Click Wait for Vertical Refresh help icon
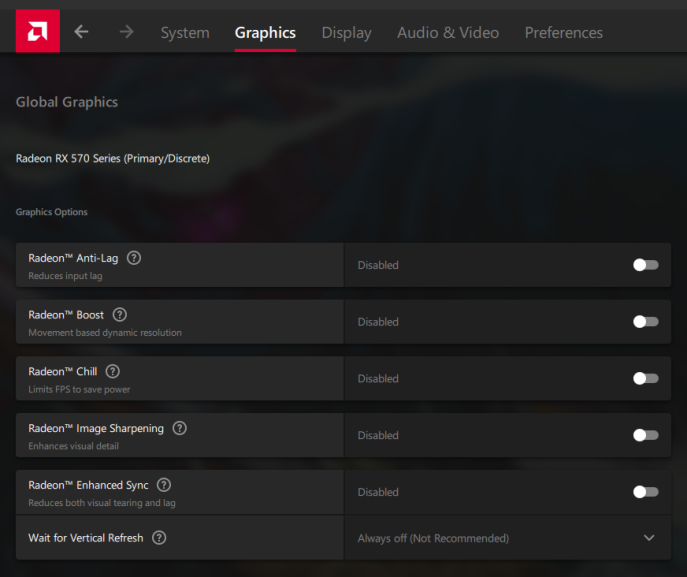This screenshot has width=687, height=577. click(159, 538)
